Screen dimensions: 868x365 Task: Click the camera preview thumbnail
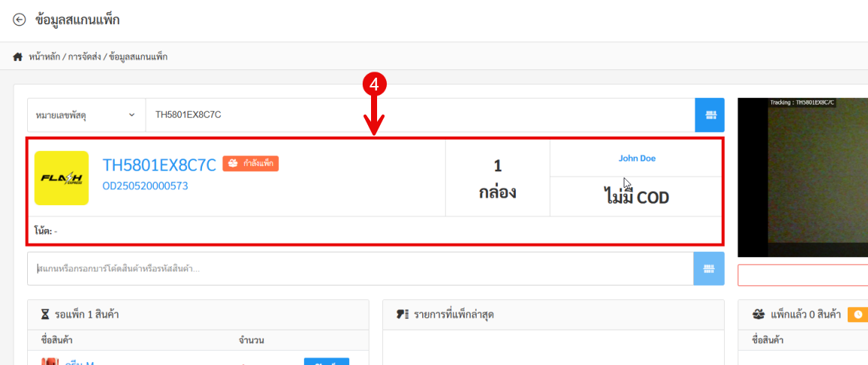[x=802, y=177]
